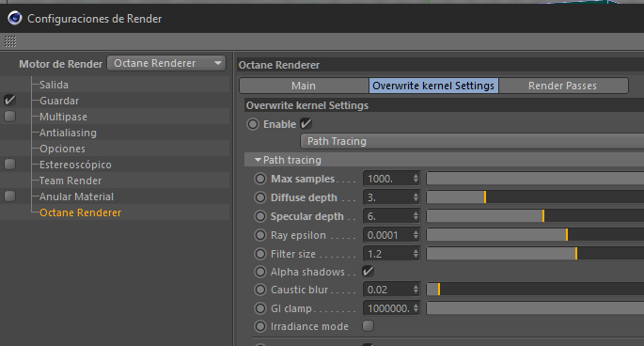Click the Specular depth slider

pos(535,216)
